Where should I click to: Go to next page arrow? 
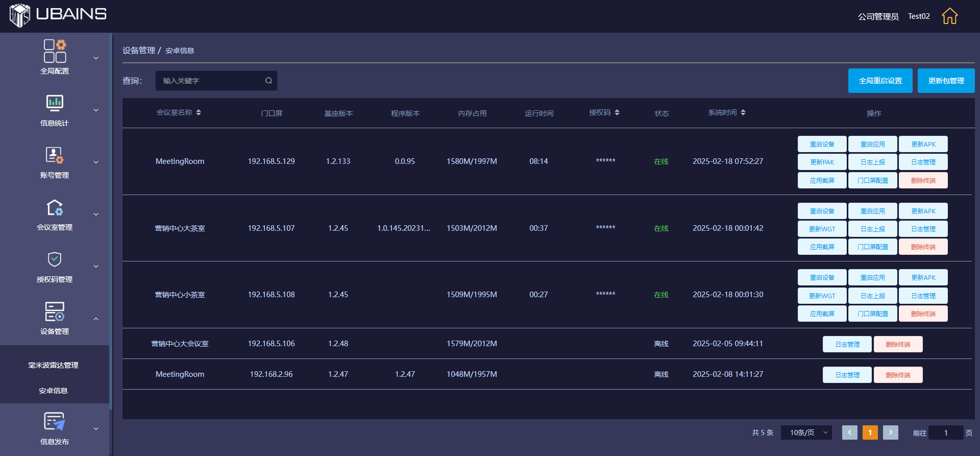[891, 433]
